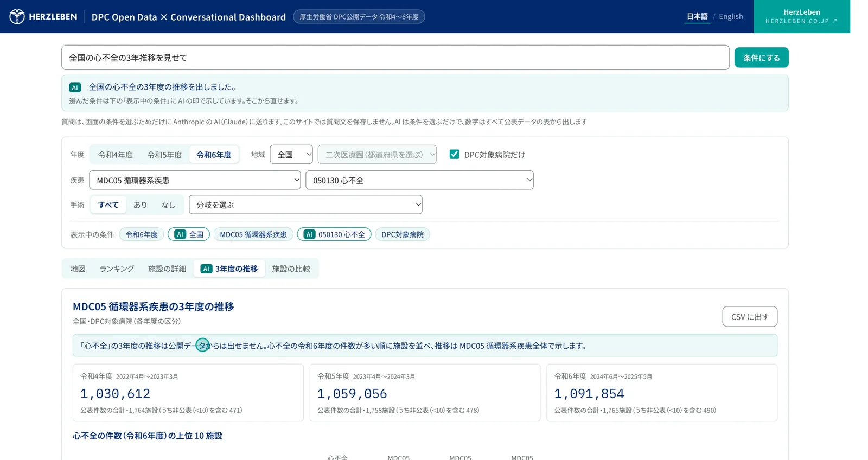Click the 条件にする button
The image size is (868, 460).
pyautogui.click(x=761, y=58)
